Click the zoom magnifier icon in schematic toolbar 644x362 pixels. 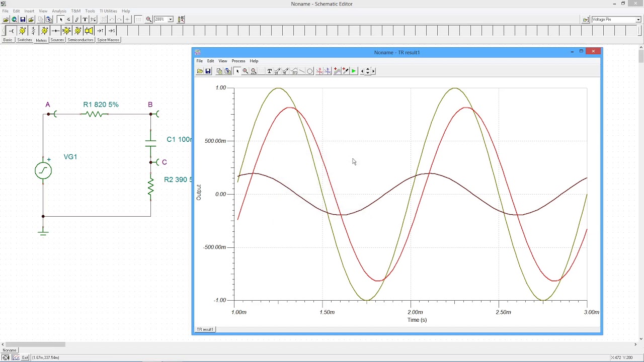tap(149, 20)
